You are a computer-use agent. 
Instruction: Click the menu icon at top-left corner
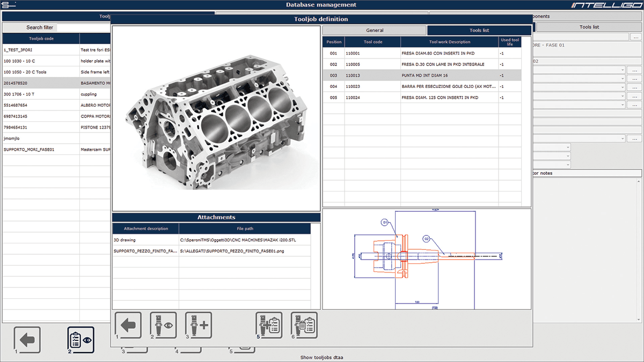click(8, 5)
